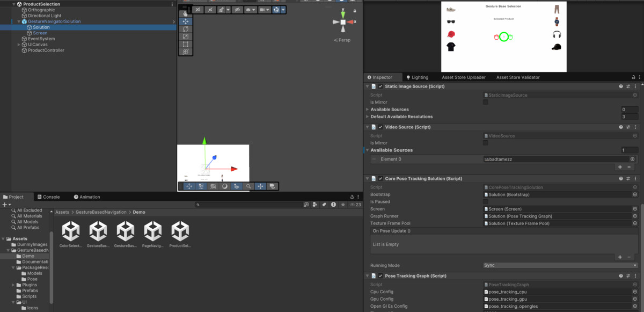Viewport: 644px width, 312px height.
Task: Select the Scripts folder in Project
Action: tap(26, 296)
